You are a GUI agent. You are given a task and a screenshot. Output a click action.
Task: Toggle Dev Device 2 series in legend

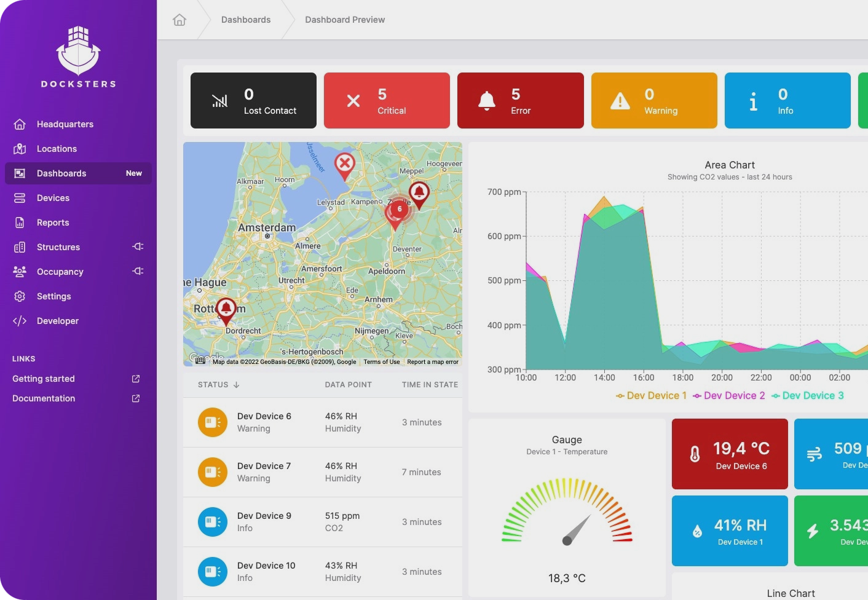coord(728,396)
